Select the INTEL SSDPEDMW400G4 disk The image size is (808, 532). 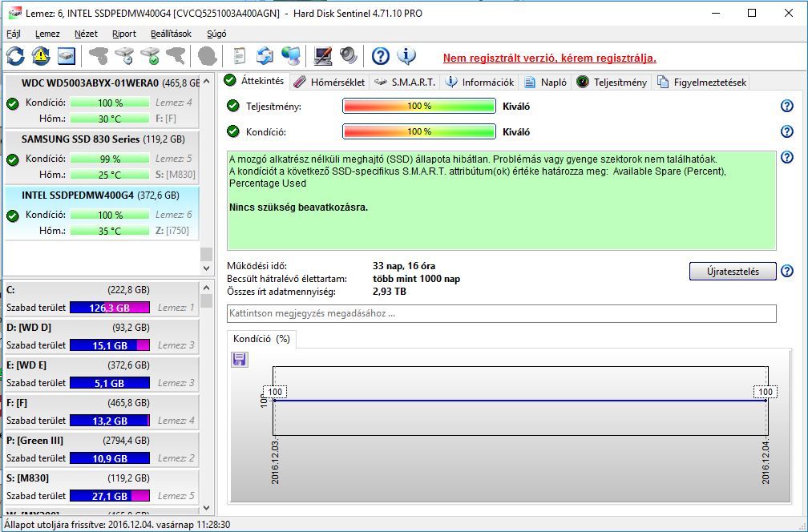point(102,213)
